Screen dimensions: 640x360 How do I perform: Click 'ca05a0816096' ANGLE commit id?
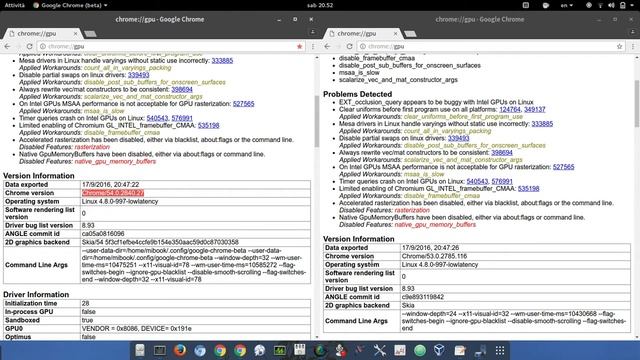click(103, 234)
